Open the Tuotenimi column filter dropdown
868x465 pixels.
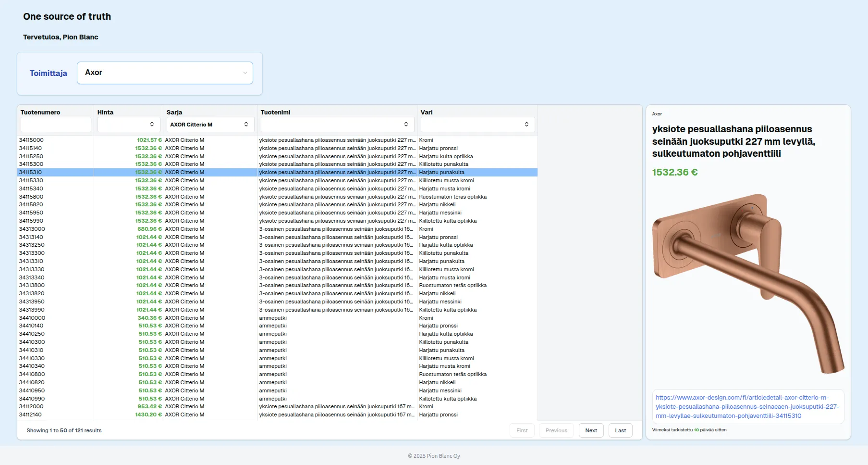337,125
